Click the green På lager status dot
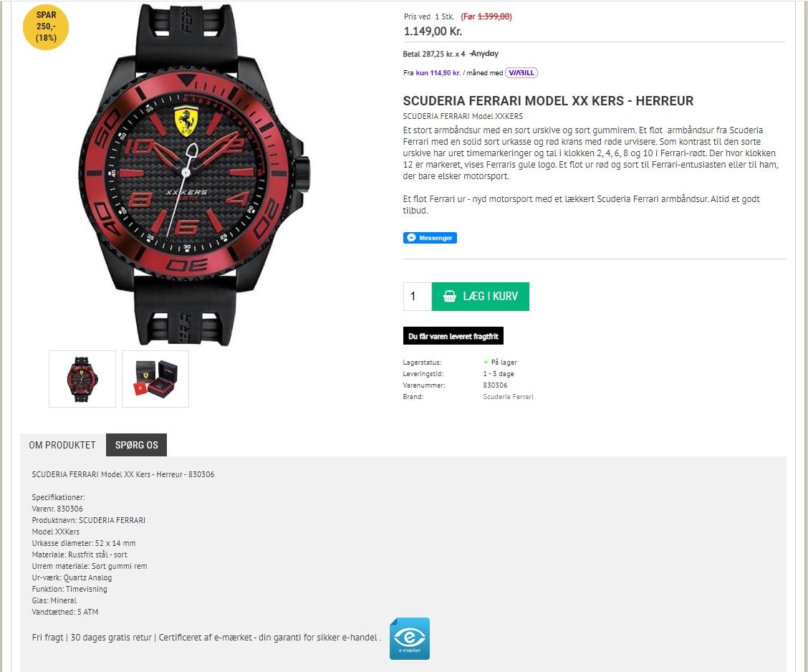The image size is (808, 672). tap(486, 363)
